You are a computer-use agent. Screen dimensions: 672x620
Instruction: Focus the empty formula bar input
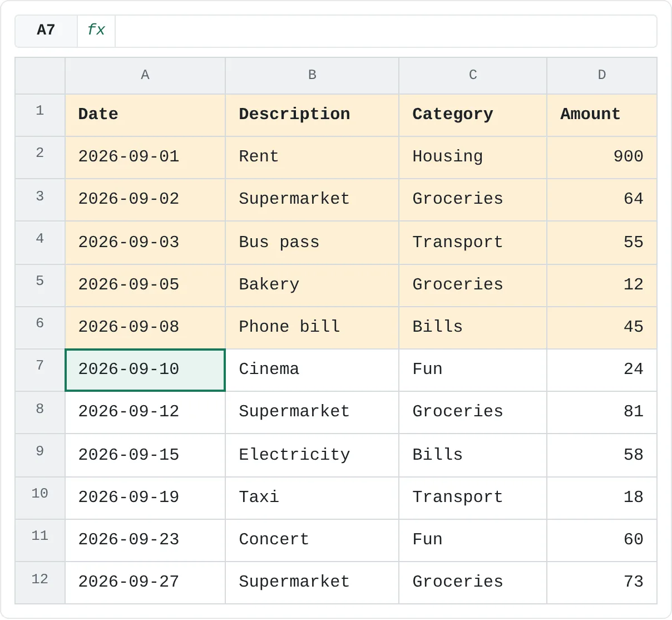[x=386, y=30]
